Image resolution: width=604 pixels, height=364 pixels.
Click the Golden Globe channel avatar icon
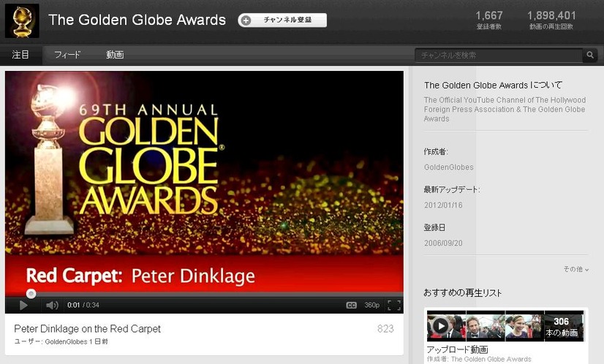22,20
